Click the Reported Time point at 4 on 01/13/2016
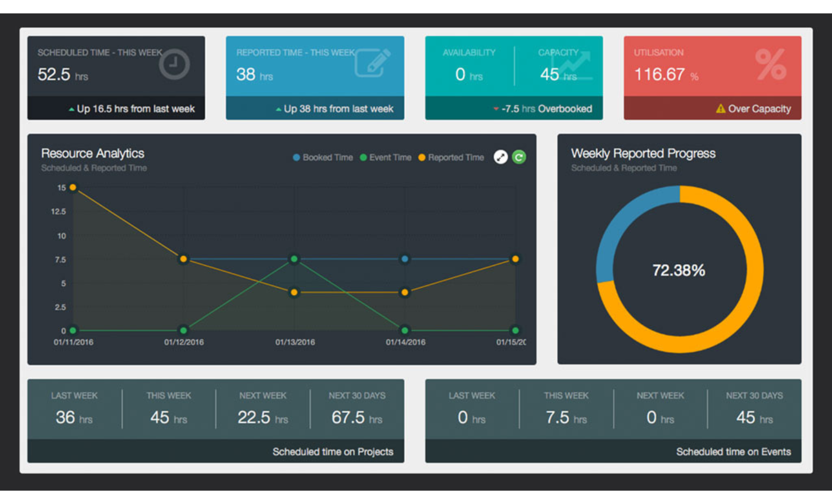The height and width of the screenshot is (504, 832). 294,292
